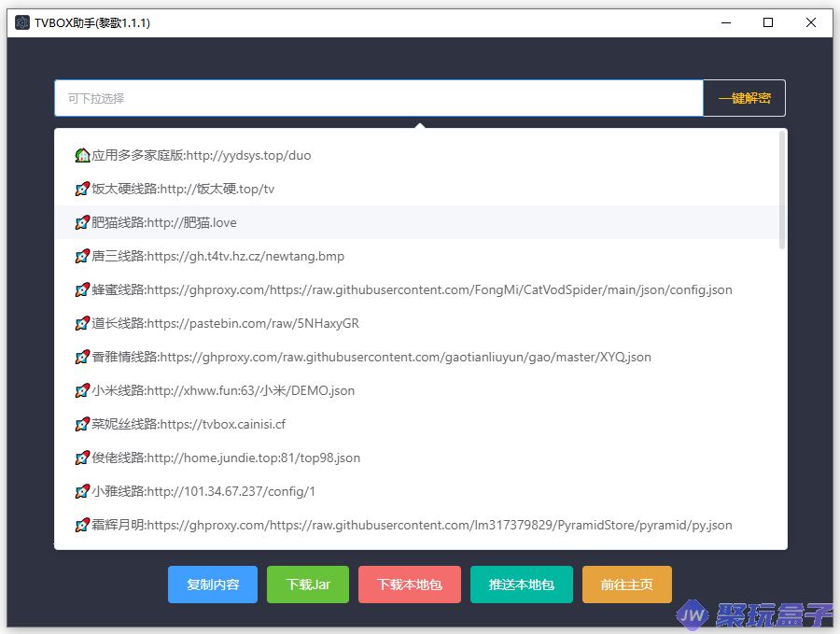
Task: Click the rocket icon beside 唐三线路
Action: (x=82, y=256)
